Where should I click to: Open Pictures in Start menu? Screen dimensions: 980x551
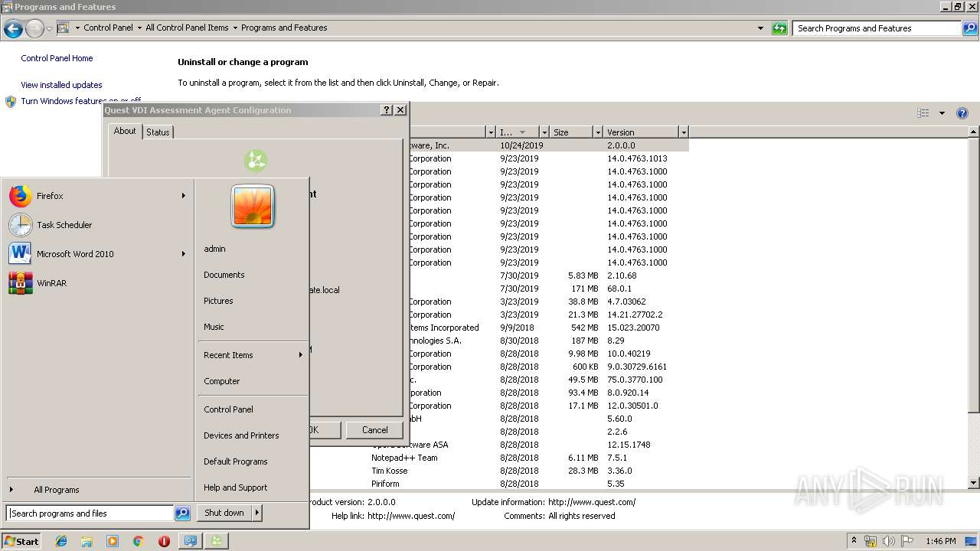pos(218,301)
